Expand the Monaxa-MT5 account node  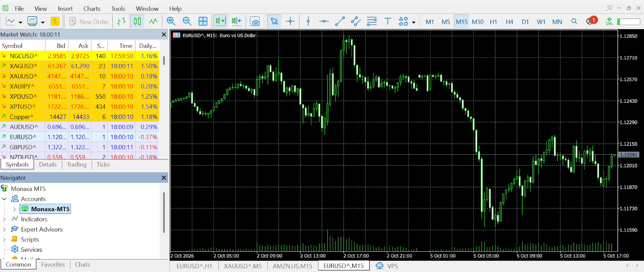(14, 209)
